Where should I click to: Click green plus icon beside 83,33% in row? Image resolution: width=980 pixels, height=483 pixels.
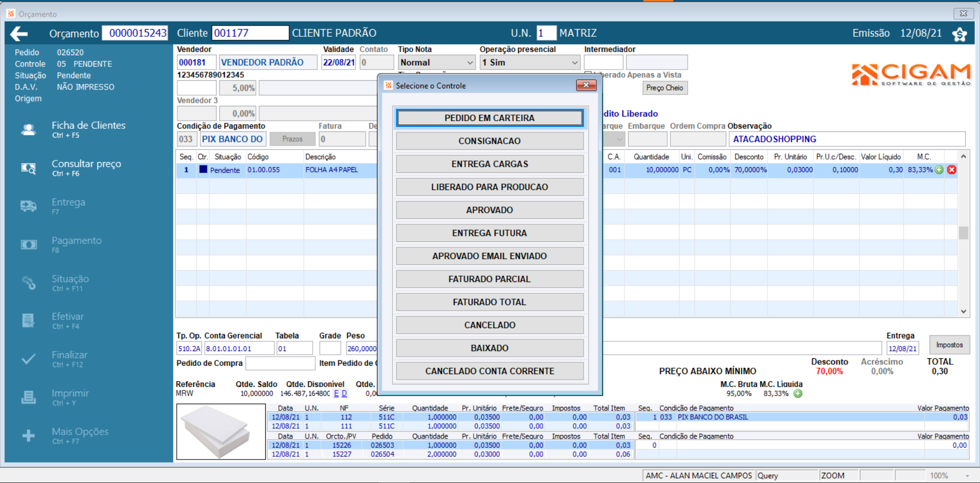(x=939, y=170)
